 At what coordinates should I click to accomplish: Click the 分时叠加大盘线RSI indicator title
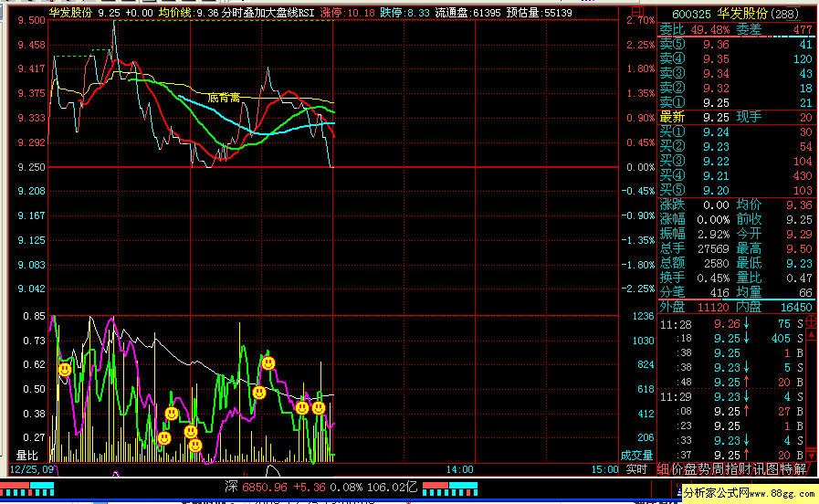point(268,13)
